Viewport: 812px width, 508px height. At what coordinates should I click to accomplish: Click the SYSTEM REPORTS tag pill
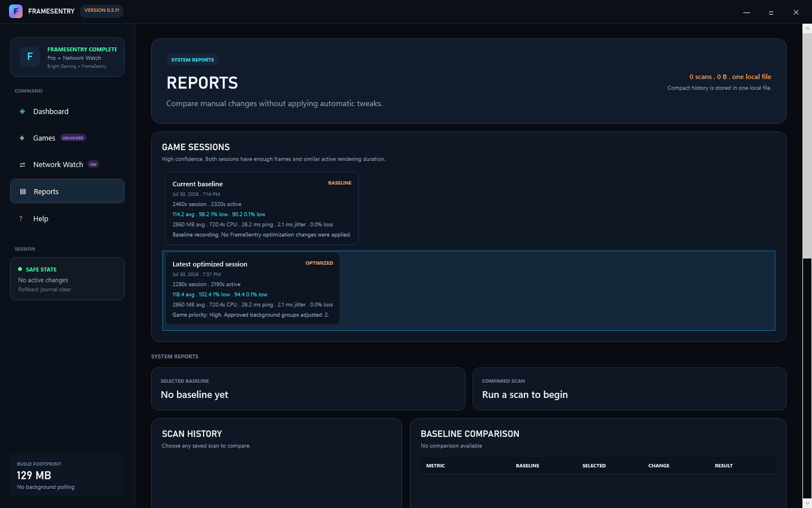192,60
